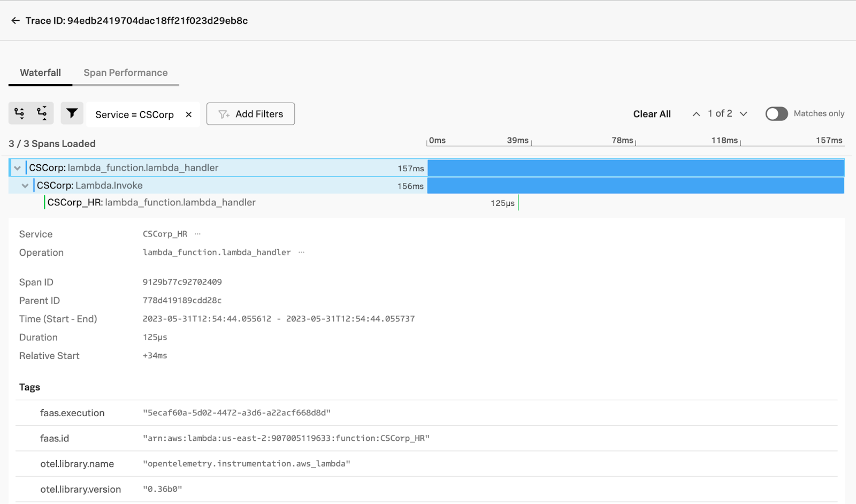Enable the Matches only toggle

(x=776, y=114)
